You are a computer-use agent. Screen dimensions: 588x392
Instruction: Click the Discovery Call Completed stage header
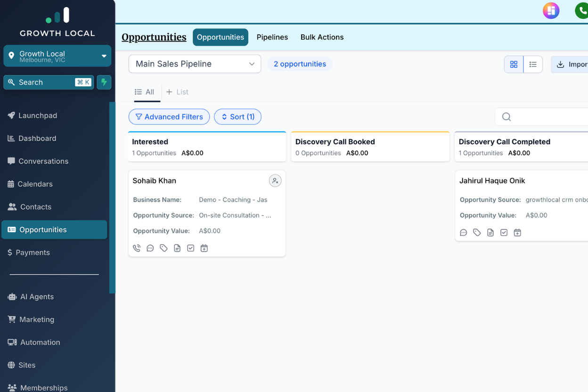[x=522, y=147]
